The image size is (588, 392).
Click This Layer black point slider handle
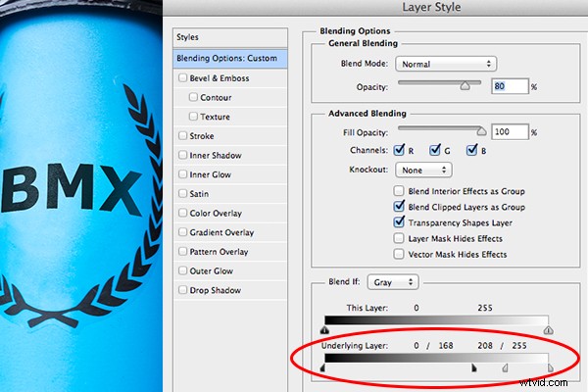pos(324,330)
